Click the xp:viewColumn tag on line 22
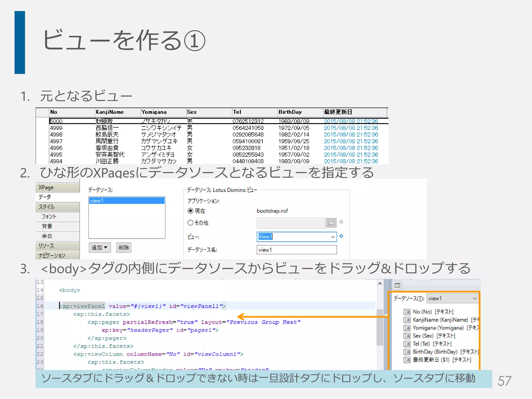 click(x=98, y=354)
